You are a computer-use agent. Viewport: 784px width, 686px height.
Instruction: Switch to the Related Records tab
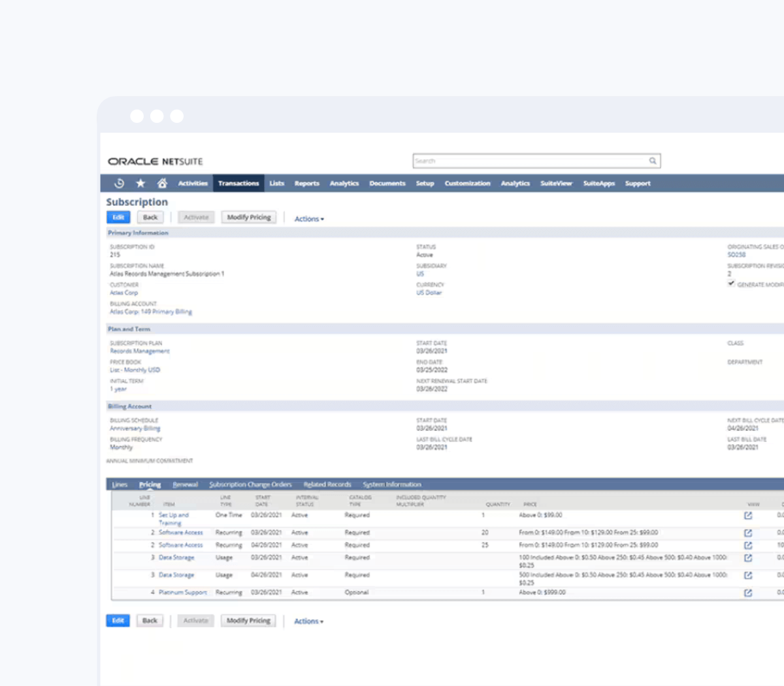coord(327,485)
